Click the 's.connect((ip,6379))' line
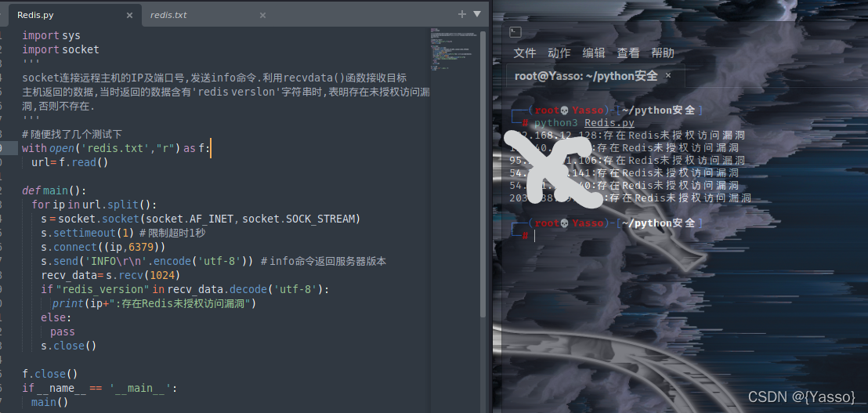Viewport: 868px width, 413px height. tap(103, 247)
